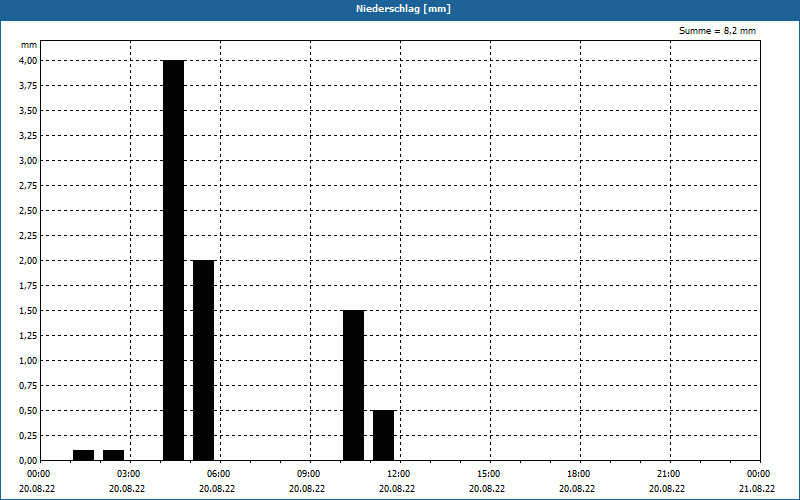This screenshot has width=800, height=500.
Task: Click the mm unit label above the y-axis
Action: pos(29,45)
